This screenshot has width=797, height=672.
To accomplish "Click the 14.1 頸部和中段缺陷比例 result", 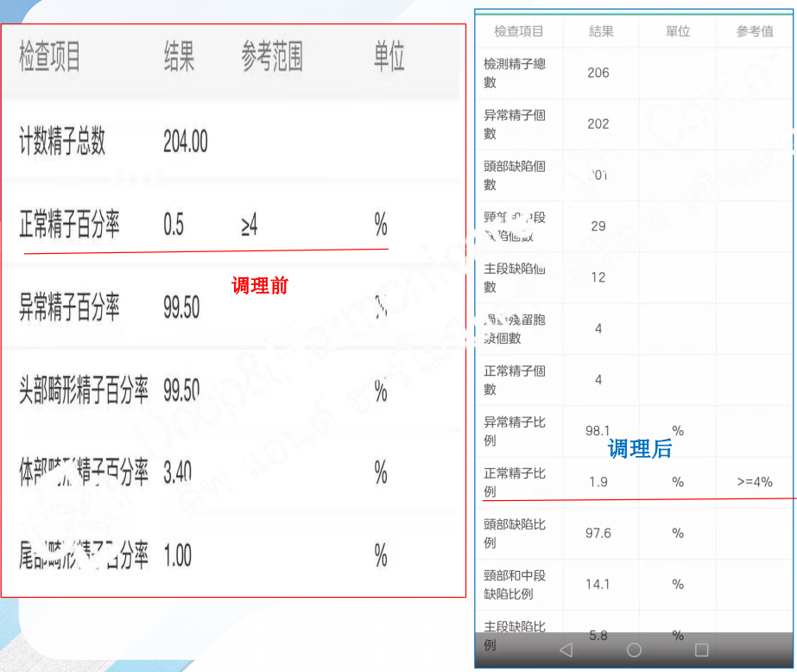I will coord(595,585).
